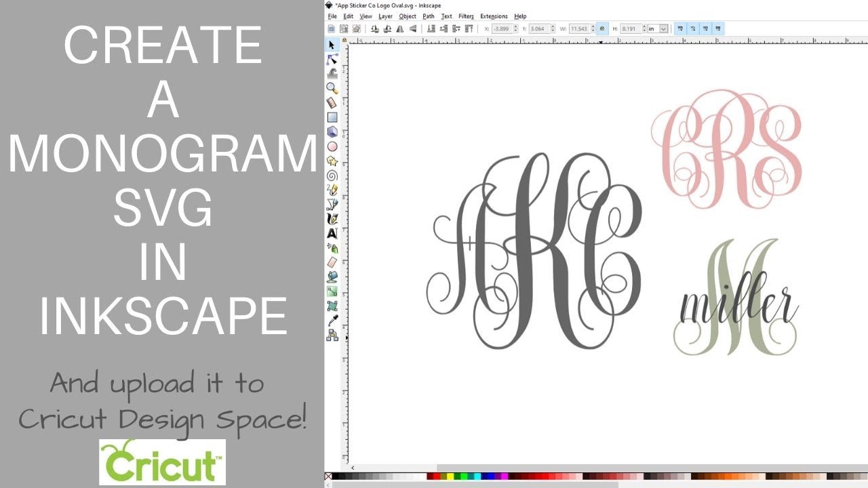Select the Calligraphy tool
This screenshot has width=868, height=488.
[332, 219]
